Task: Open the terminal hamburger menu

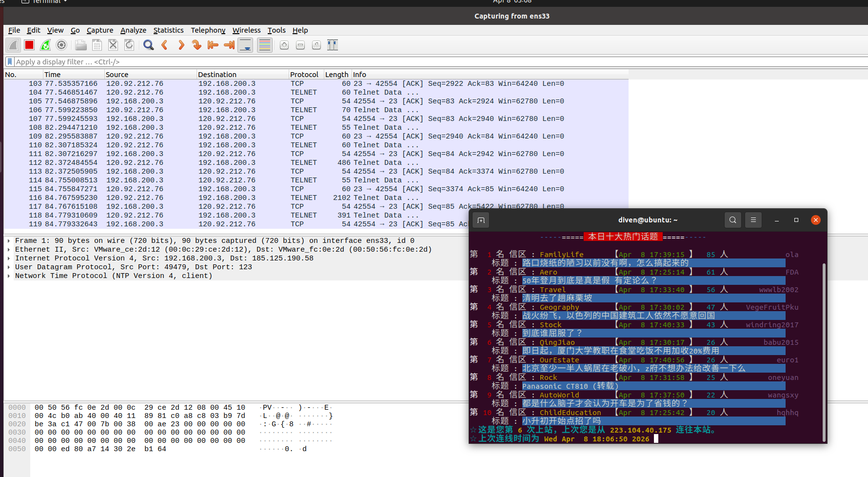Action: pyautogui.click(x=753, y=220)
